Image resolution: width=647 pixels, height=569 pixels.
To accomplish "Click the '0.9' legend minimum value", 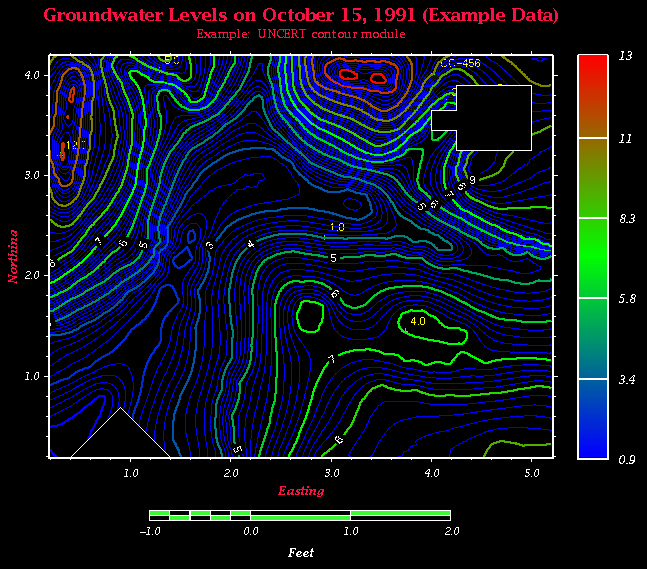I will [x=625, y=459].
